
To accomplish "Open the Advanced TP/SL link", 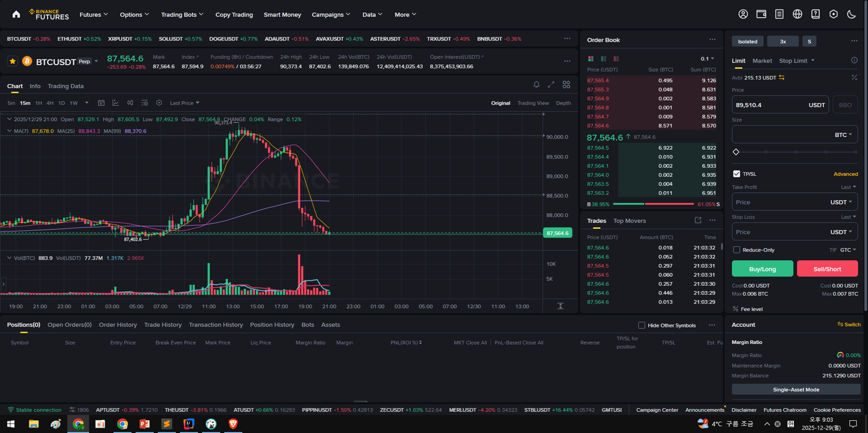I will point(846,174).
